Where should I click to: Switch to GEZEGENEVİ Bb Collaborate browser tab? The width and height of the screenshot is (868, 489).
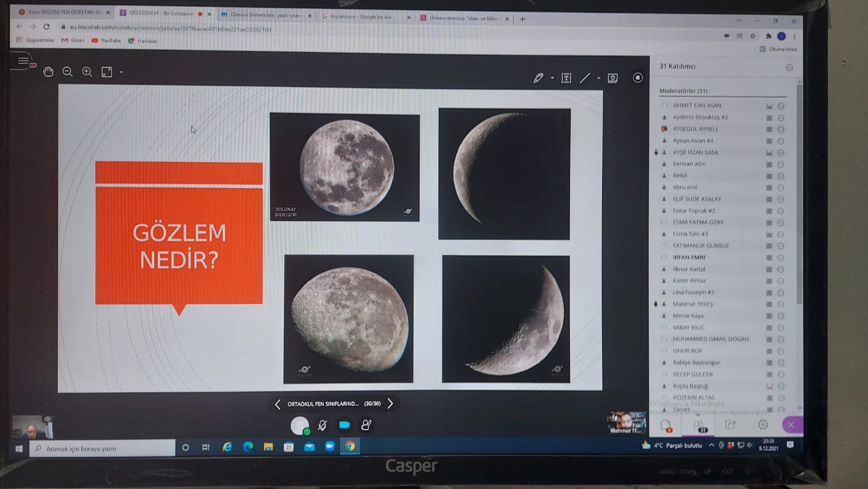162,13
